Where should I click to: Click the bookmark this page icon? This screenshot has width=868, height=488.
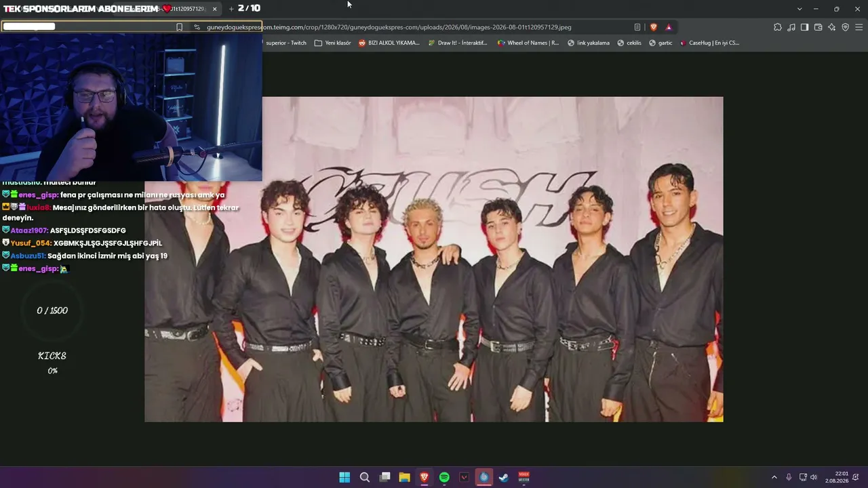(x=179, y=27)
